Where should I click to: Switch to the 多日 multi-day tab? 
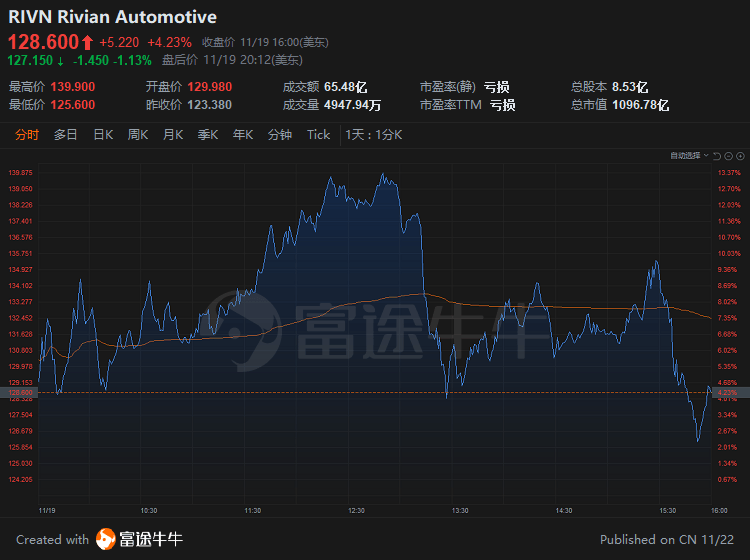click(x=66, y=135)
